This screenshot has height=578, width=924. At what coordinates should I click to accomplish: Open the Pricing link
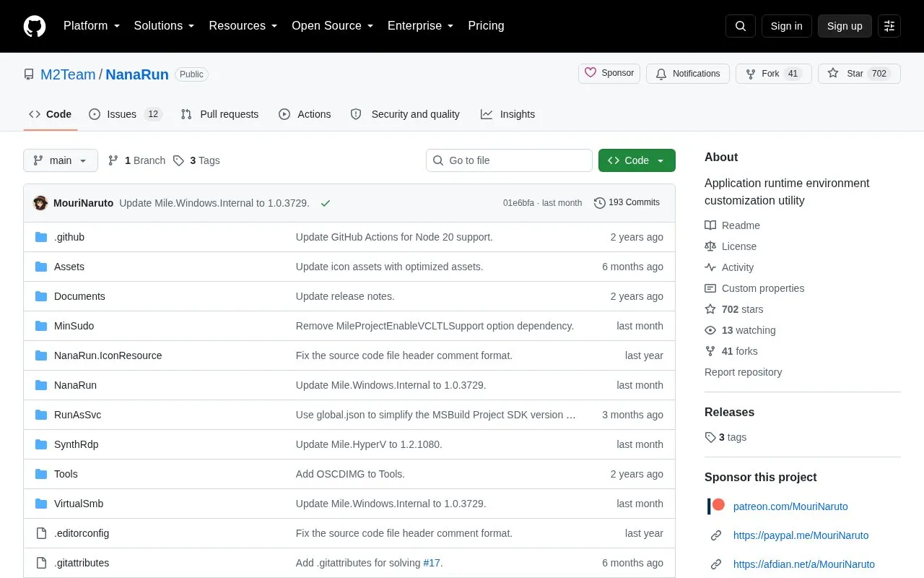486,26
